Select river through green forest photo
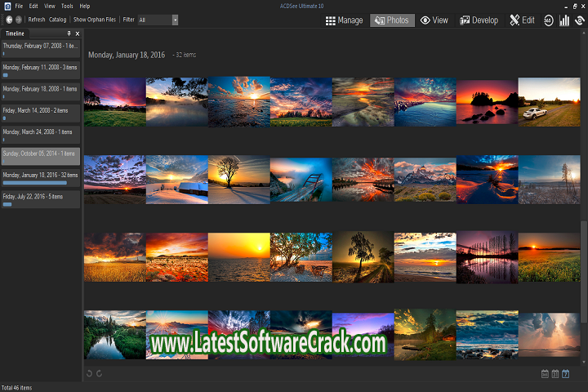This screenshot has height=392, width=588. (115, 335)
